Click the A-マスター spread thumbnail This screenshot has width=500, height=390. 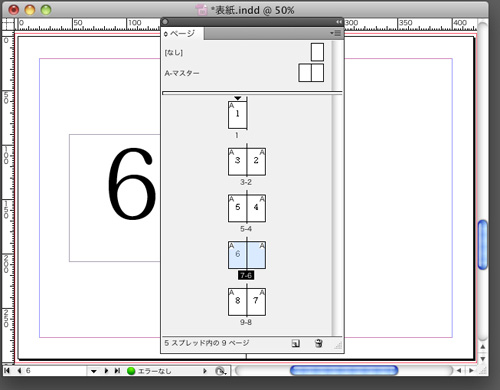coord(311,73)
